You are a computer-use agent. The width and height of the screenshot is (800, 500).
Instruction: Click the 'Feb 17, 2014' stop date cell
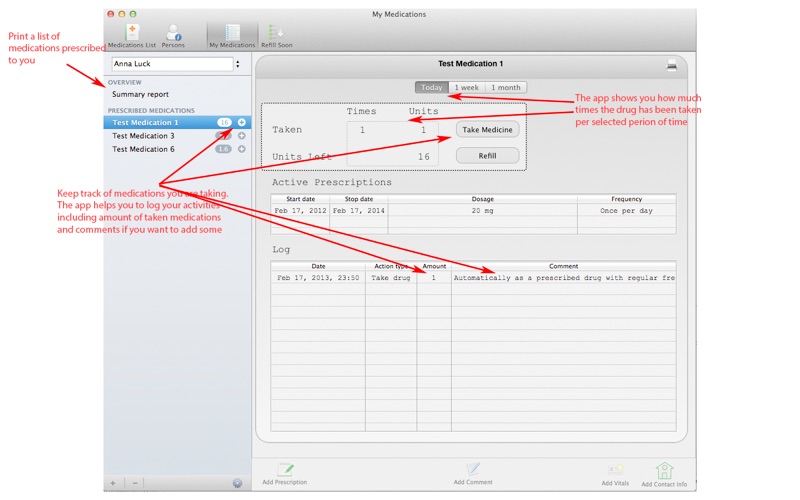click(x=359, y=210)
